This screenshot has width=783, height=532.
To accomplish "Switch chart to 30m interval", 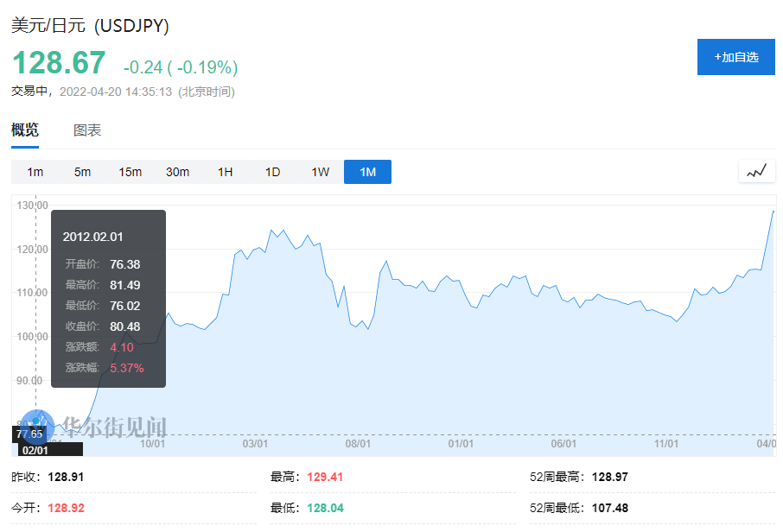I will tap(178, 172).
